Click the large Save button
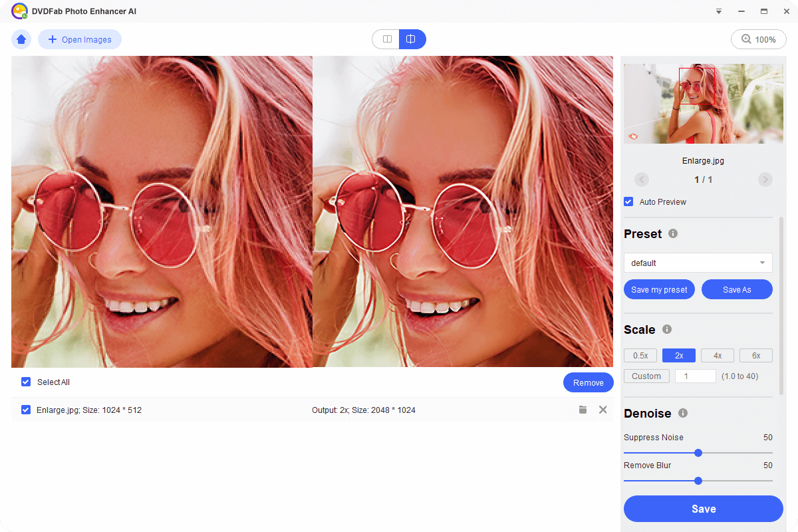 click(704, 509)
